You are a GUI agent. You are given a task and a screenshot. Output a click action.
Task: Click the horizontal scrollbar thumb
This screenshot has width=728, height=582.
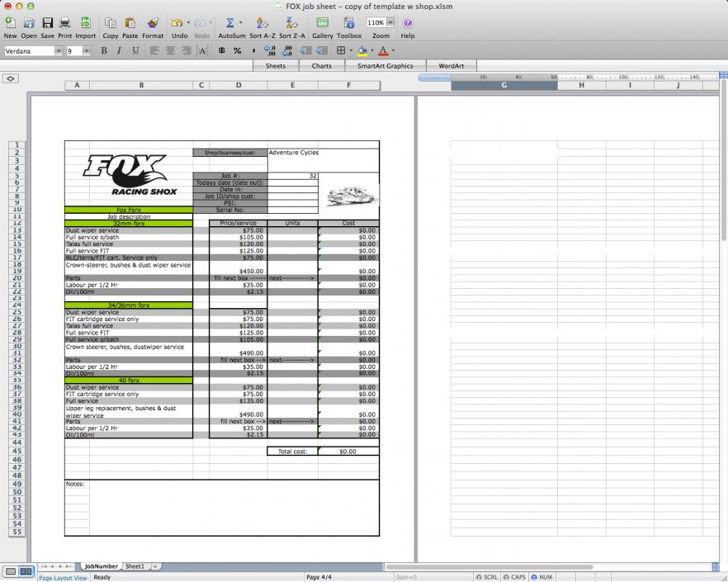click(489, 566)
